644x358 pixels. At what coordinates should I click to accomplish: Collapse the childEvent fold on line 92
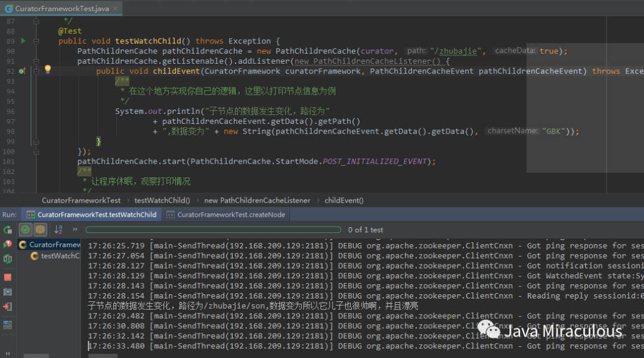tap(36, 71)
